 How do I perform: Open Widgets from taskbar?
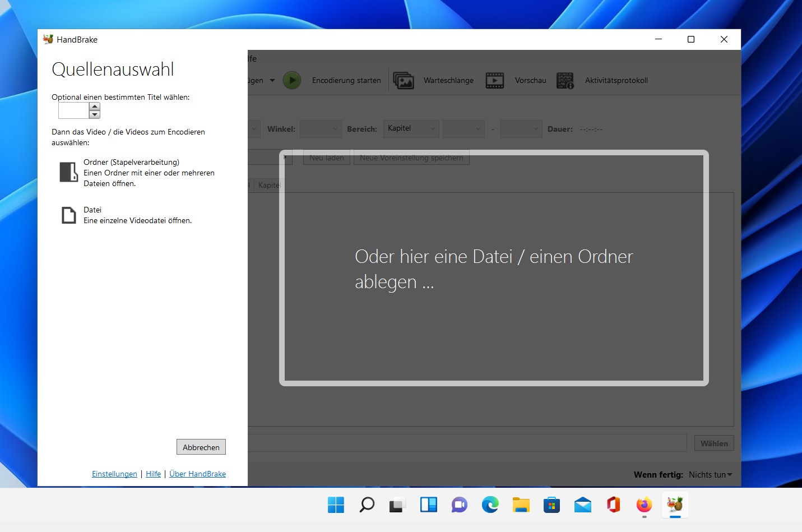(x=429, y=505)
